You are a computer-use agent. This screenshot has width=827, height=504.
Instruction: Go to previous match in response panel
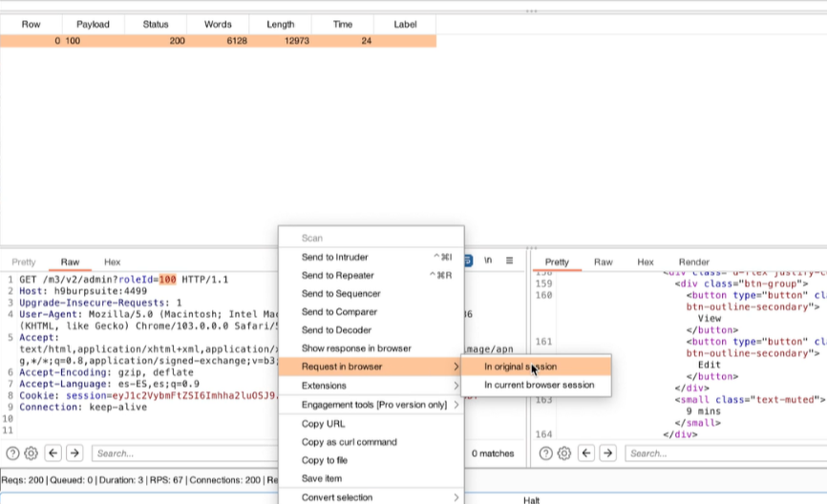coord(586,452)
